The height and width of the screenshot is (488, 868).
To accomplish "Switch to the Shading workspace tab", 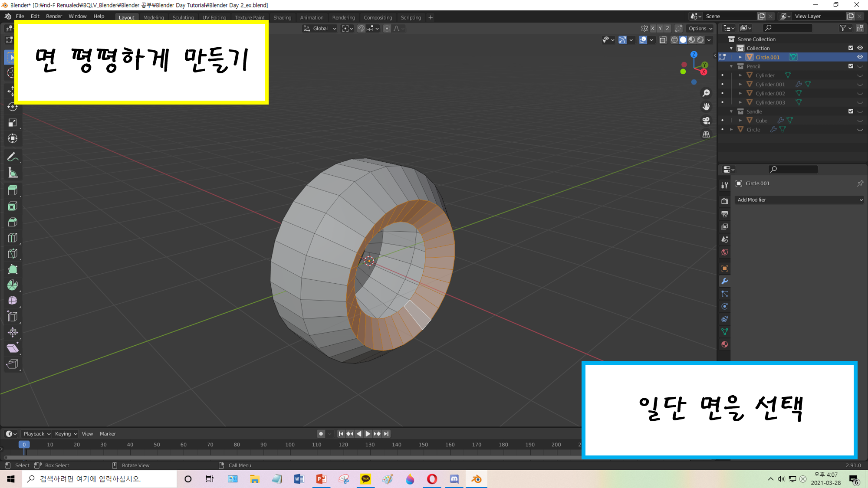I will tap(282, 18).
